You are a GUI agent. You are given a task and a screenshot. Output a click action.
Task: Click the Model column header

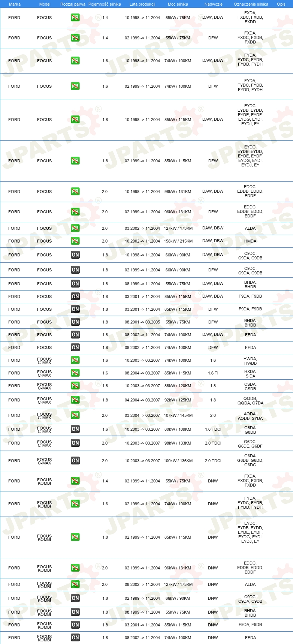[45, 4]
